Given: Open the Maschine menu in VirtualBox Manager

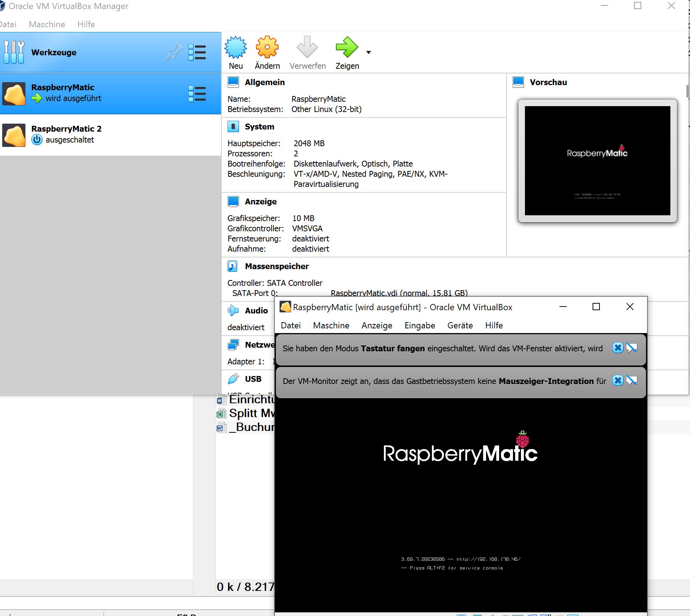Looking at the screenshot, I should tap(47, 24).
